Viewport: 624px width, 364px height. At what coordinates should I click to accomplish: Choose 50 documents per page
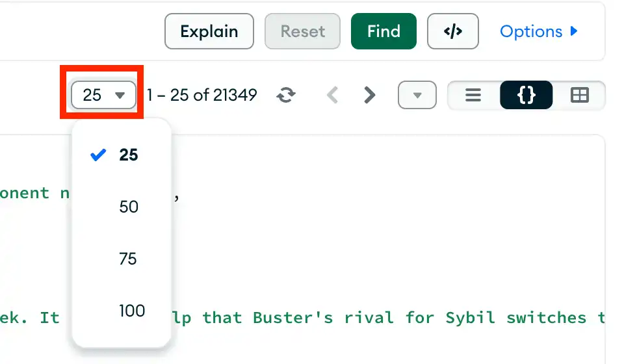[129, 207]
